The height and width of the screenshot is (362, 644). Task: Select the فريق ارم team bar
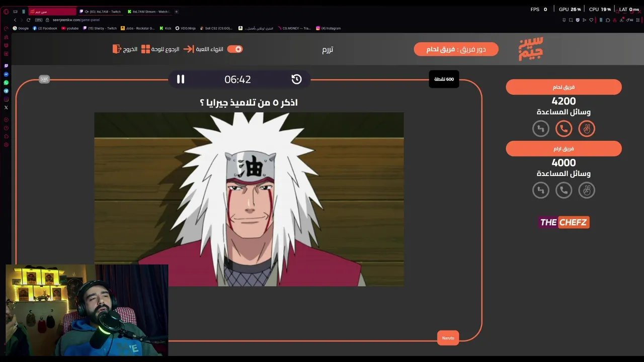click(563, 148)
